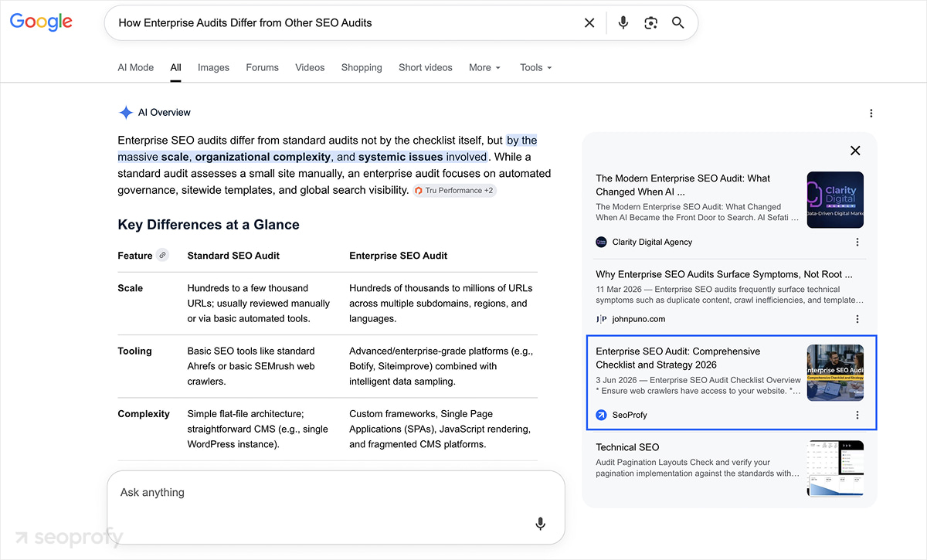Click the magnifying glass search icon
The height and width of the screenshot is (560, 927).
[678, 23]
